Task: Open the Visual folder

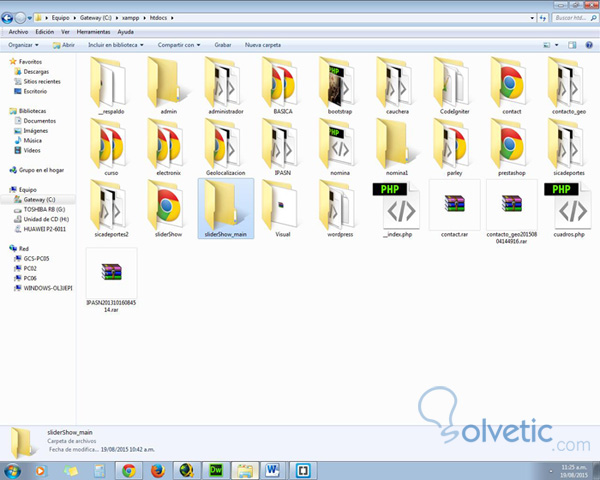Action: point(283,208)
